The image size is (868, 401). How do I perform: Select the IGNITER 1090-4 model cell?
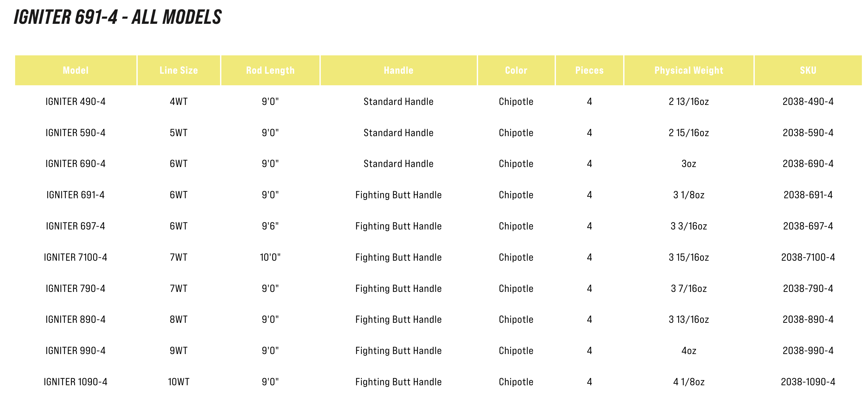(x=76, y=382)
